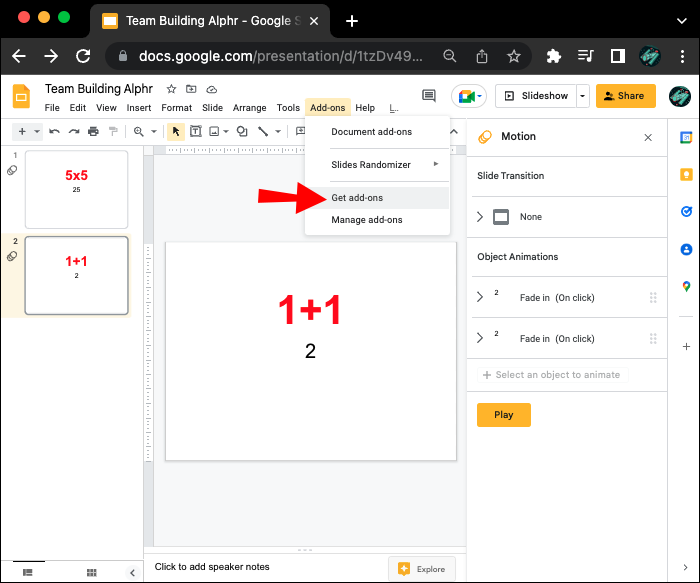Hide the menus with up chevron

click(454, 131)
